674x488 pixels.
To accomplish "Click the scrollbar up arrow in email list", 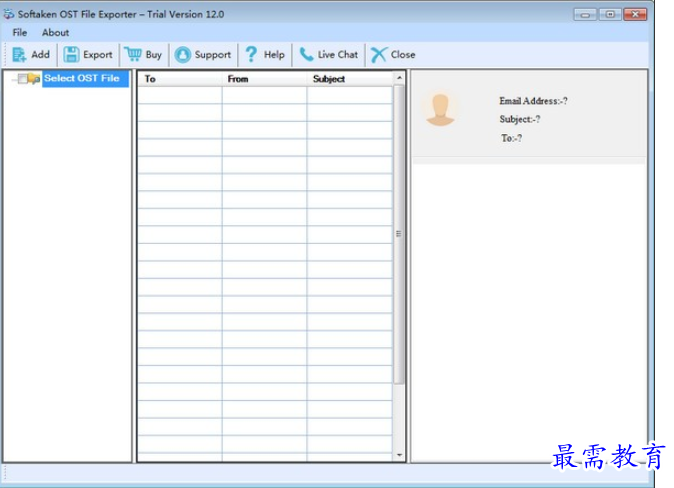I will tap(399, 78).
